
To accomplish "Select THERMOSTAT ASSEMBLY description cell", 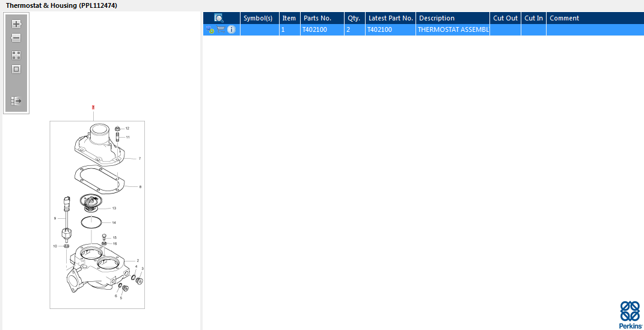I will tap(453, 29).
